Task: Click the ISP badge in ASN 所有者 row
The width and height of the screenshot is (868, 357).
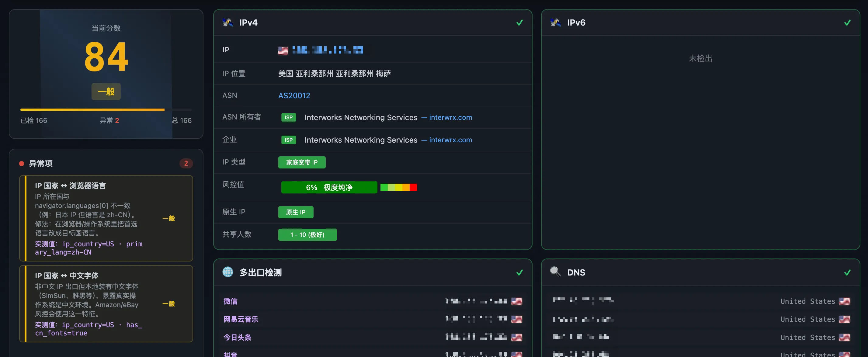Action: click(x=288, y=118)
